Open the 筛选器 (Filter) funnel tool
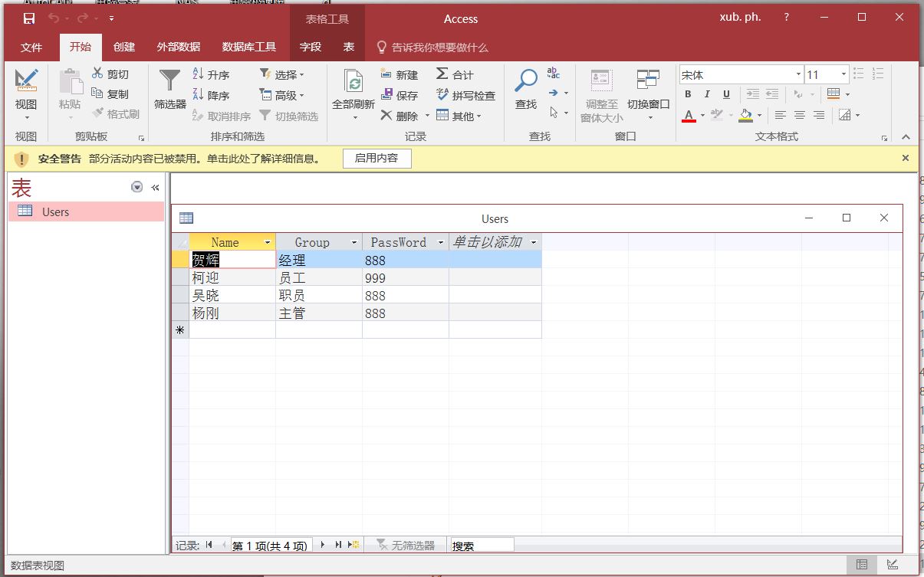924x577 pixels. (169, 89)
